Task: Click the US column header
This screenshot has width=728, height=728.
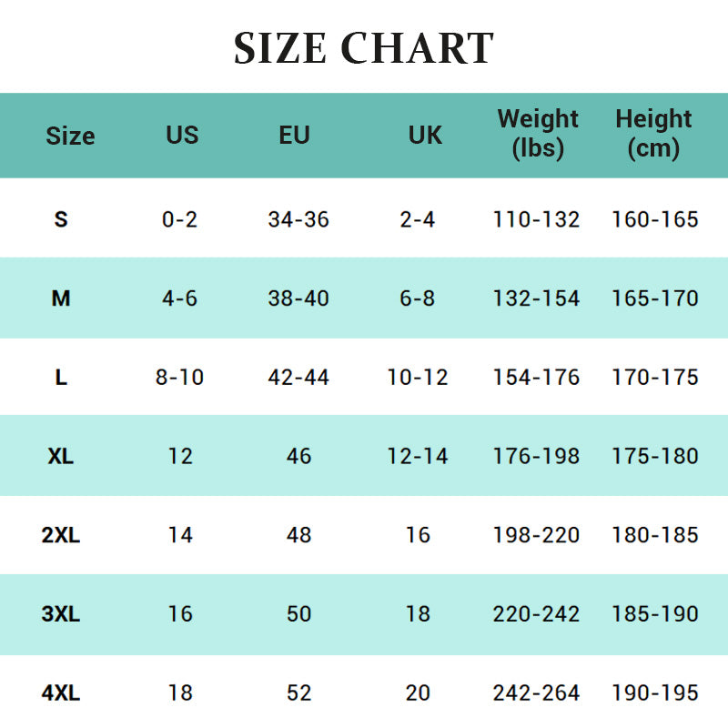Action: tap(182, 135)
